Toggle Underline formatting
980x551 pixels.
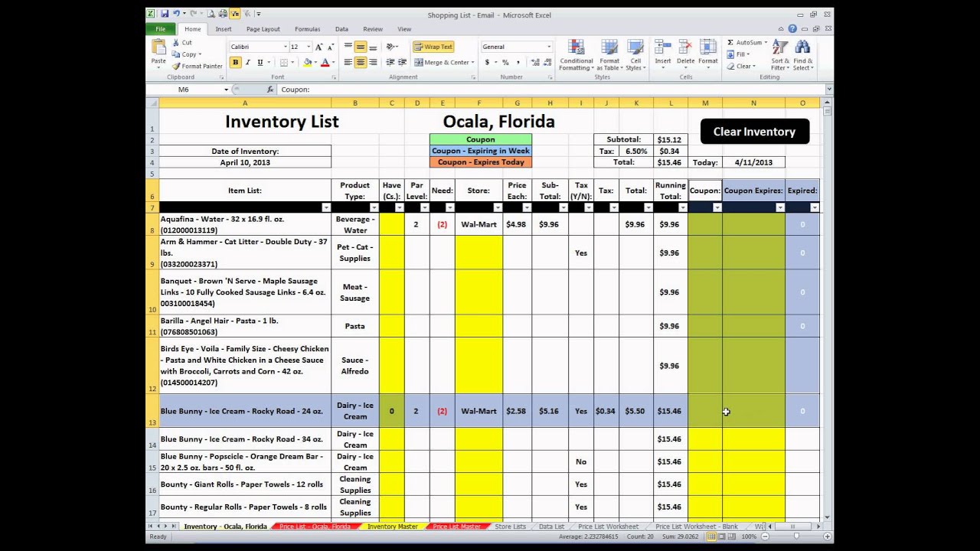(260, 63)
